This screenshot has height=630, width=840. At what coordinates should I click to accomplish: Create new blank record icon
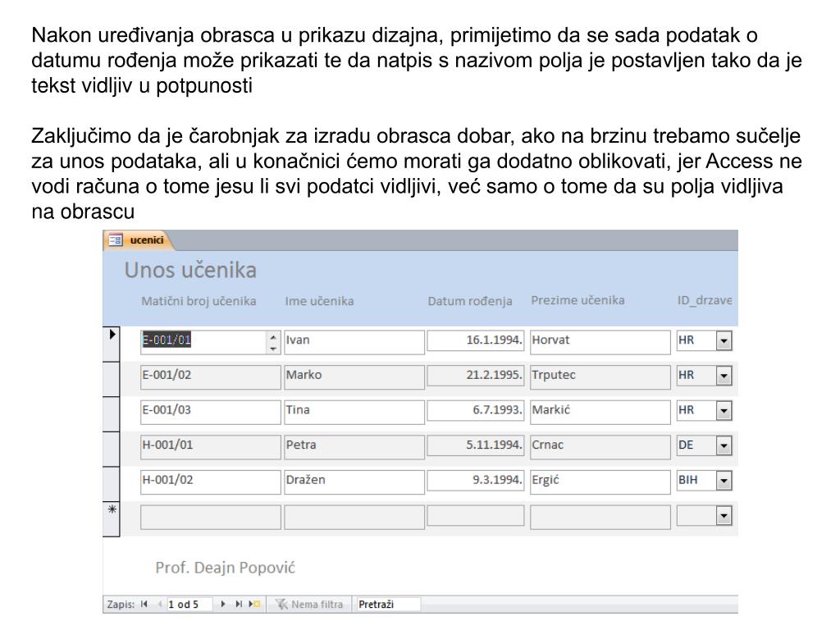pyautogui.click(x=254, y=604)
